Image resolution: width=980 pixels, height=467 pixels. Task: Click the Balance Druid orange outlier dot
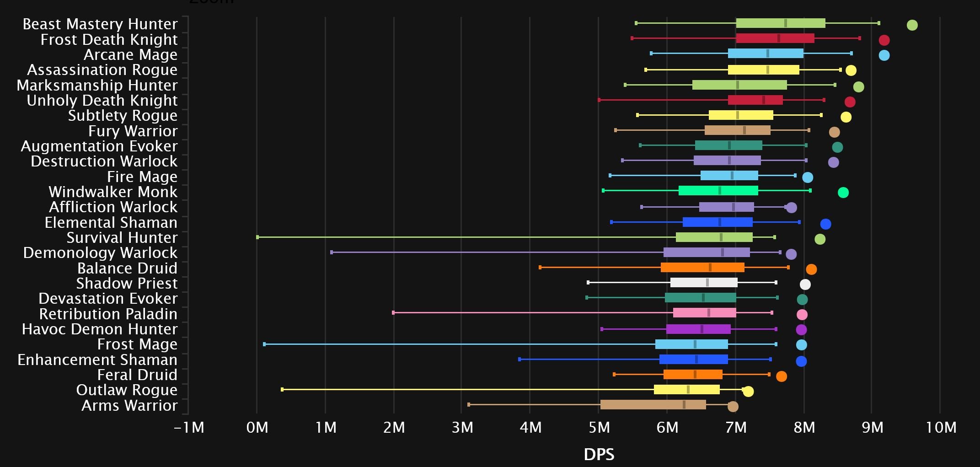811,269
